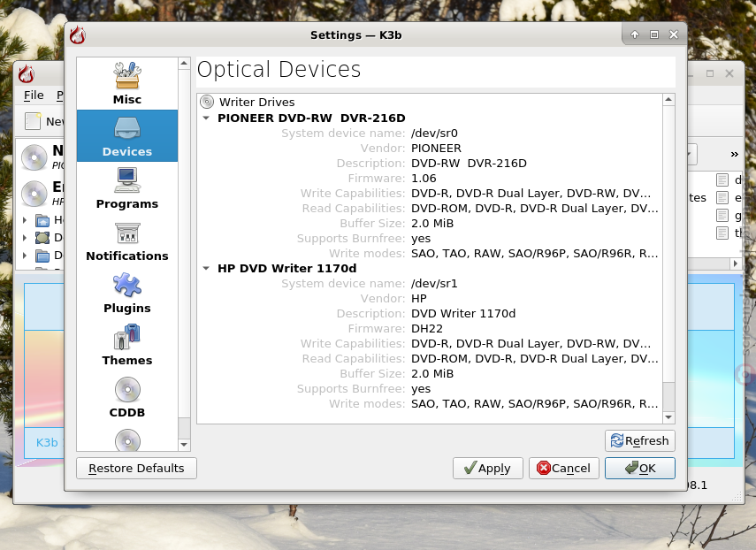Click devices list scroll-down arrow
756x550 pixels.
click(668, 417)
